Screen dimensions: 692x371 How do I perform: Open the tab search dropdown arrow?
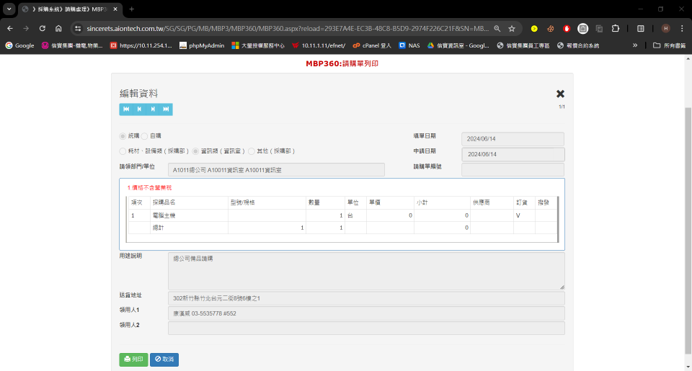tap(9, 9)
